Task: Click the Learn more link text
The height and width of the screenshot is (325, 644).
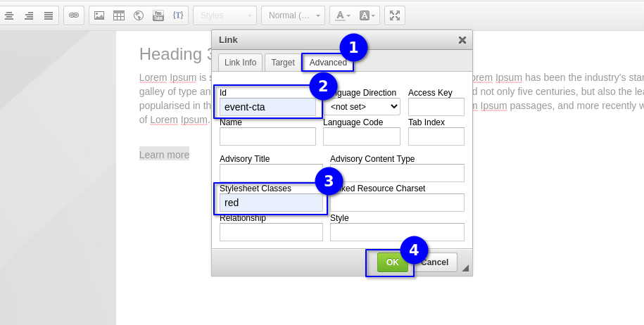Action: tap(164, 155)
